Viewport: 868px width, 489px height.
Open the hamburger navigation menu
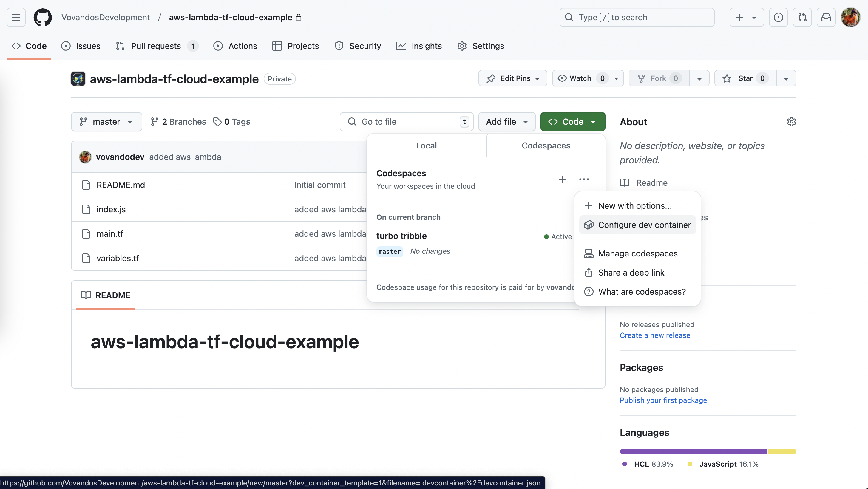click(x=16, y=17)
